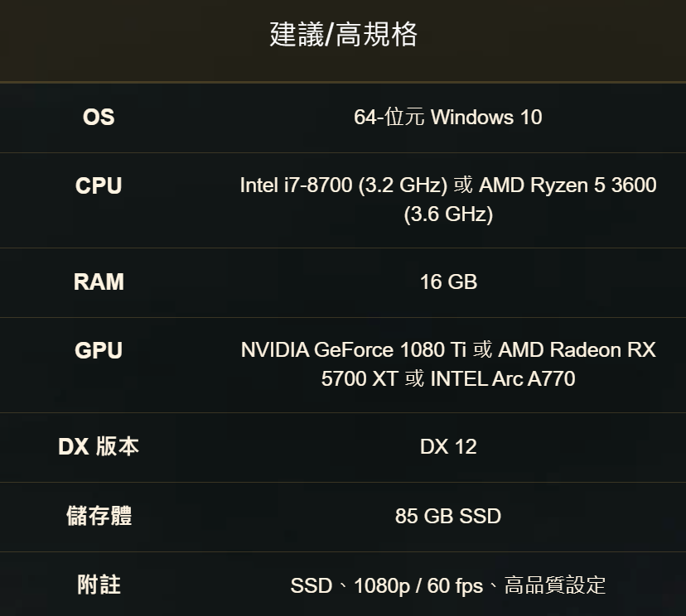Click the 建議/高規格 table header
Viewport: 686px width, 616px height.
pos(344,35)
